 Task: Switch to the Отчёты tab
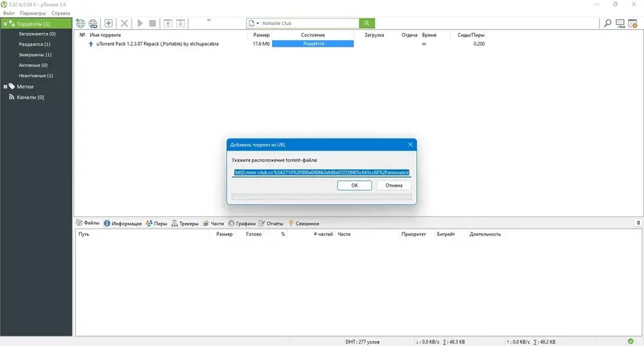(271, 223)
